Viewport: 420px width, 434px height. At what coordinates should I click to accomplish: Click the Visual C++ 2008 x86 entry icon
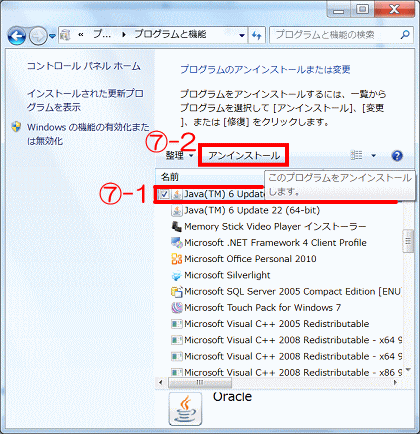[x=177, y=372]
